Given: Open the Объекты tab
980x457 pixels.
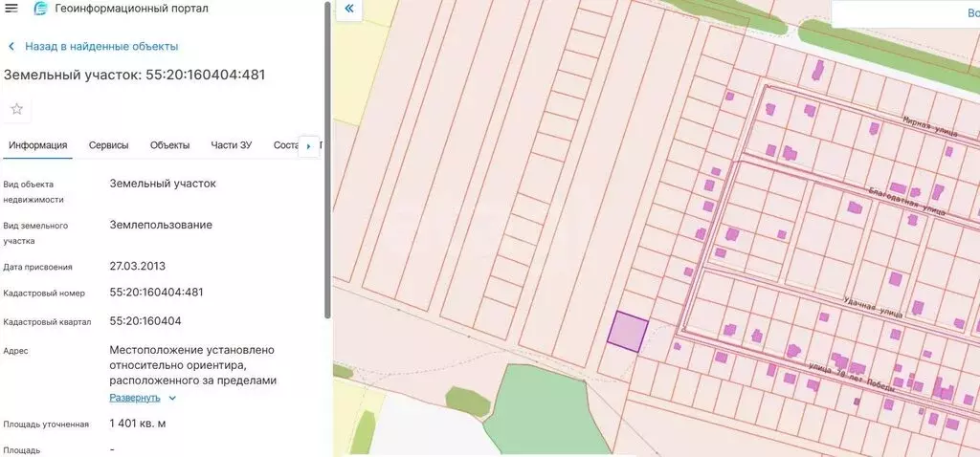Looking at the screenshot, I should [169, 145].
